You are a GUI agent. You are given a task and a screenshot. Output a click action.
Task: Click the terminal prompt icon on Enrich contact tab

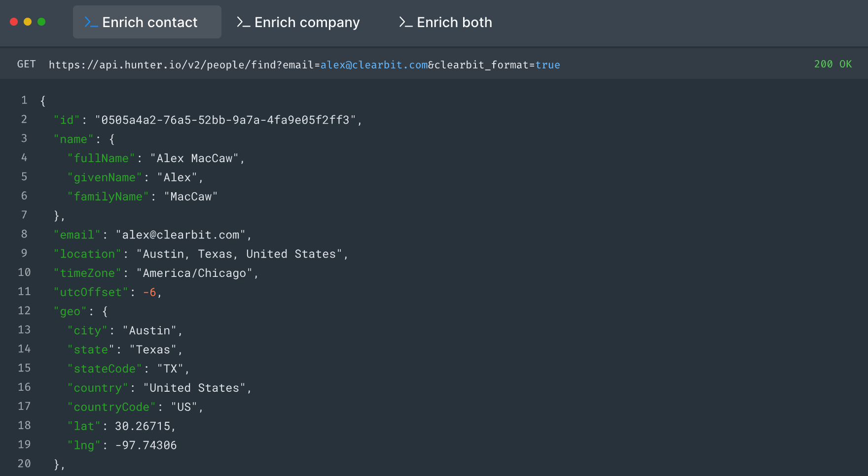pyautogui.click(x=91, y=22)
